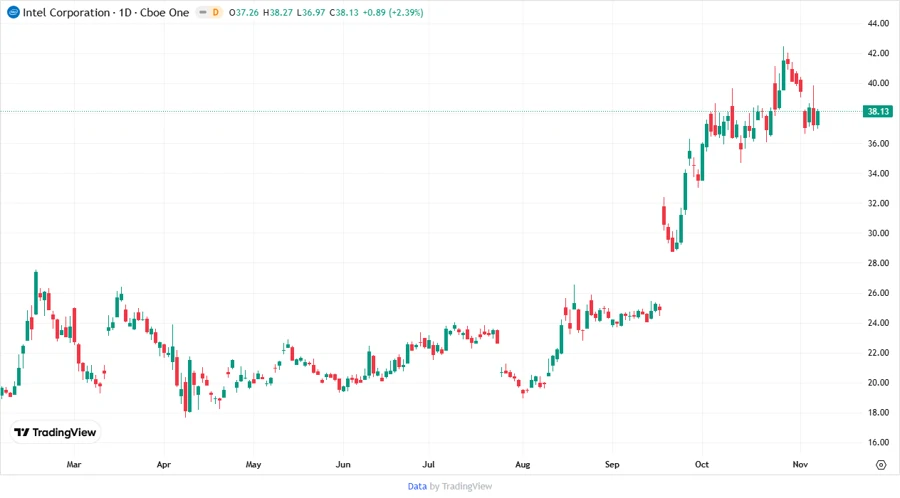Image resolution: width=900 pixels, height=498 pixels.
Task: Click the Mar label on time axis
Action: (74, 464)
